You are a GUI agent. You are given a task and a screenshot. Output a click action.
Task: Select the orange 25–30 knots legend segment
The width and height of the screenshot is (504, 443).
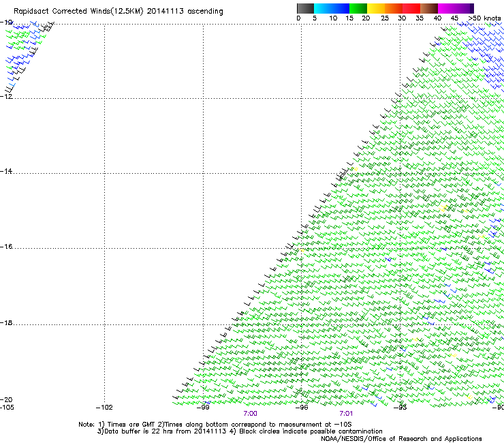(394, 8)
